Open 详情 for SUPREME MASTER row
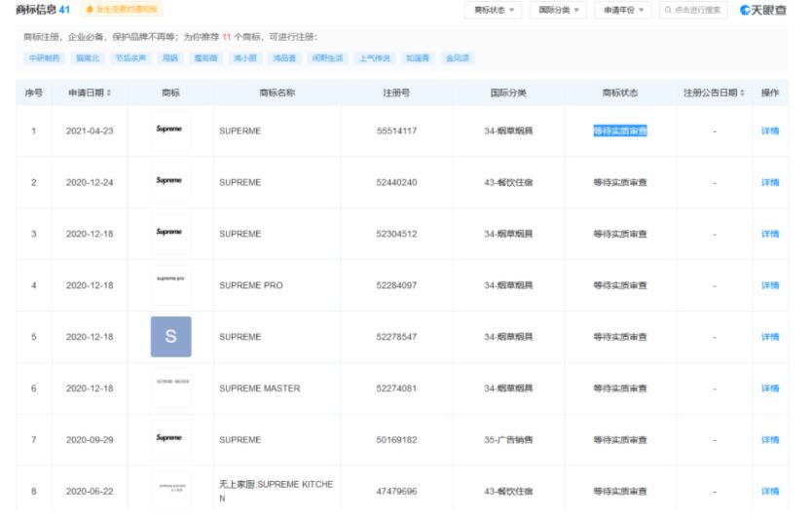812x518 pixels. click(769, 388)
